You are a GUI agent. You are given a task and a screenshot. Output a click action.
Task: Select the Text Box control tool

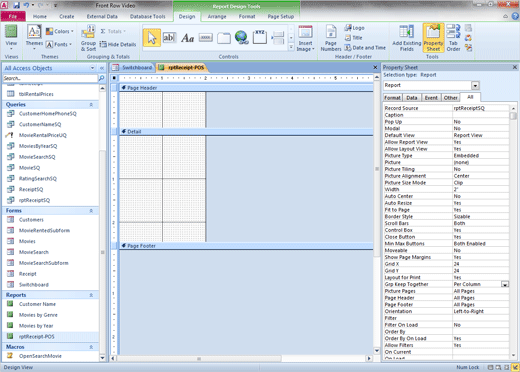click(x=169, y=38)
